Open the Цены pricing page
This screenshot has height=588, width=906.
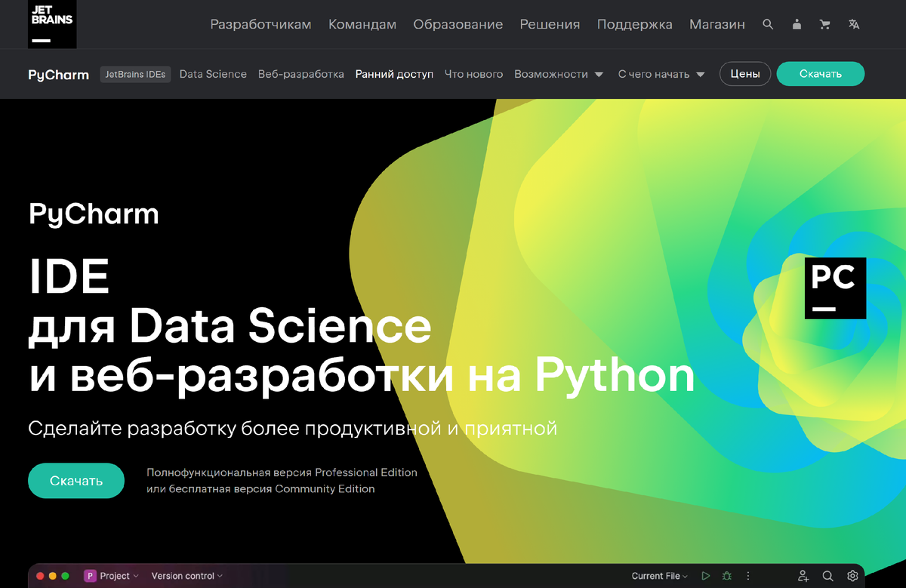coord(744,74)
